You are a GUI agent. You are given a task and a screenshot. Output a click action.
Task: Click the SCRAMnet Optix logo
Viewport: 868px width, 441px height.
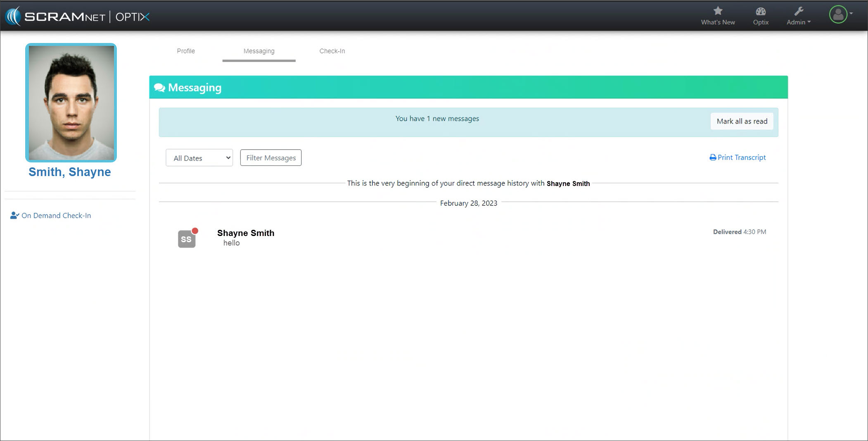(x=77, y=17)
